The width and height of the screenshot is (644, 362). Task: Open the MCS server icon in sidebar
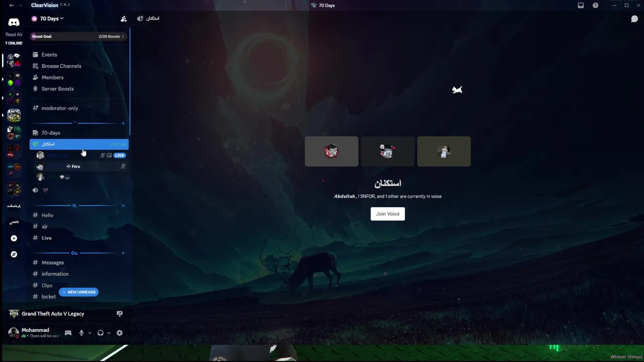14,115
